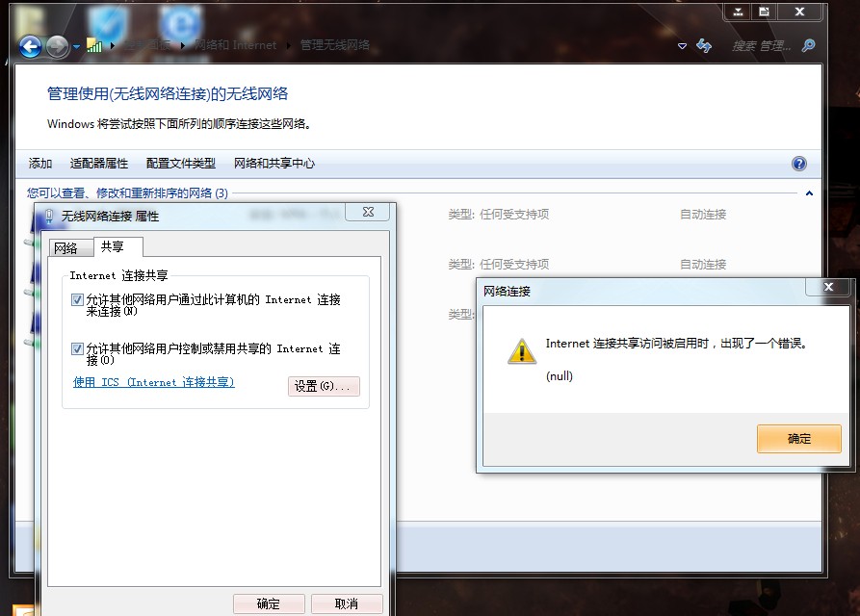Click the (null) error text
860x616 pixels.
[x=560, y=376]
